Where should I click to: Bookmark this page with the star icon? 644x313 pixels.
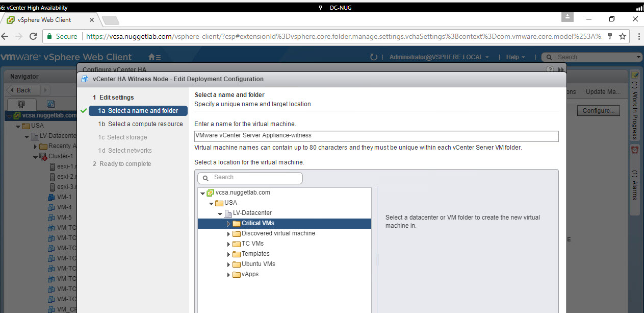click(x=623, y=37)
